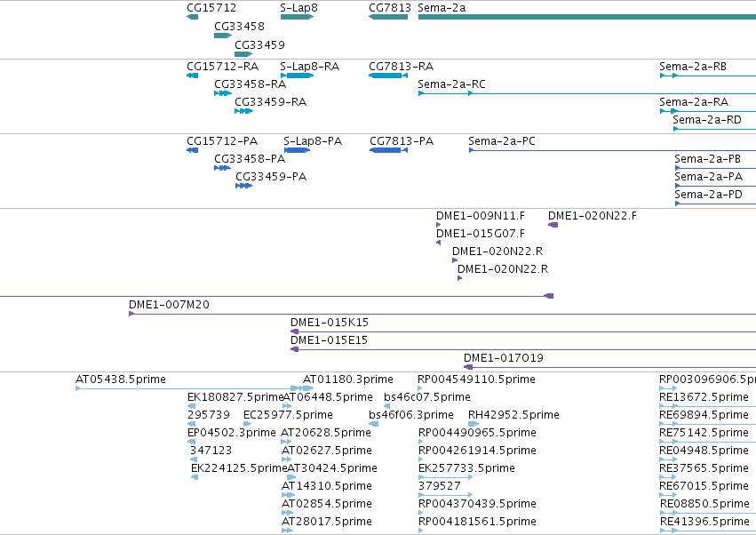Click EK180827.5prime EST label

235,397
